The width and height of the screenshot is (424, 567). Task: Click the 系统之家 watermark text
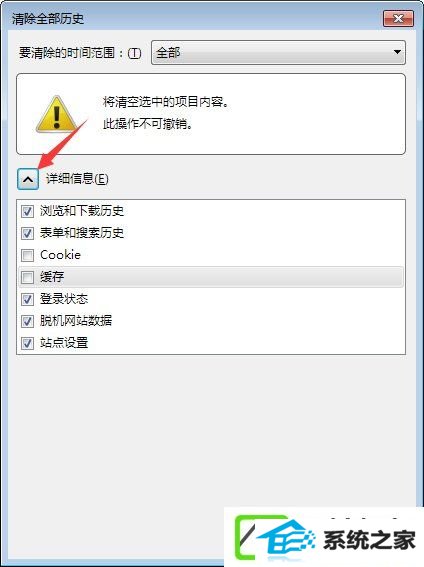click(x=369, y=541)
